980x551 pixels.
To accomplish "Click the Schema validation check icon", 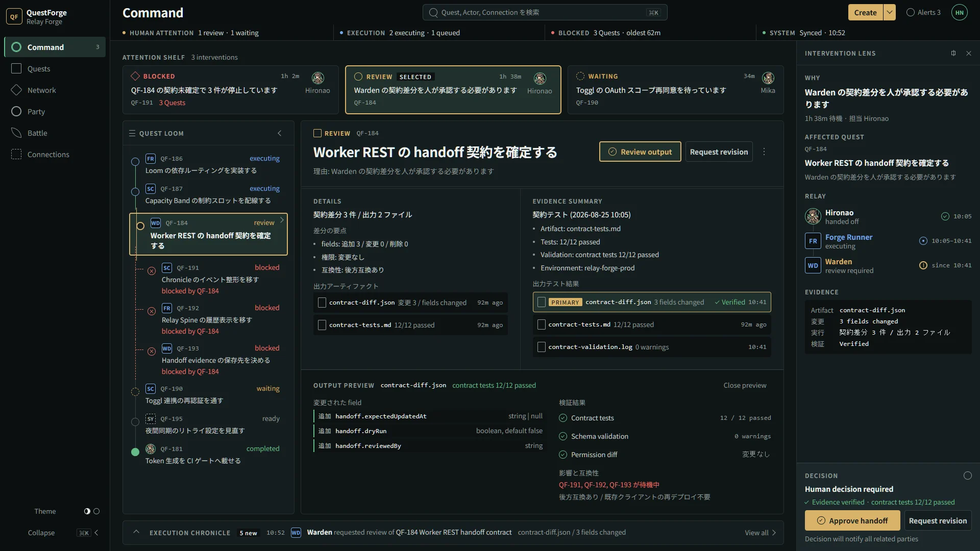I will [x=563, y=436].
